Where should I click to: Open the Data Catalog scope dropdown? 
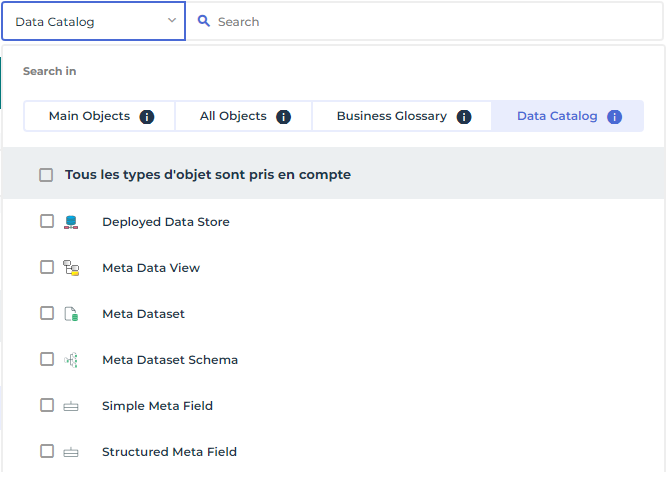tap(94, 21)
